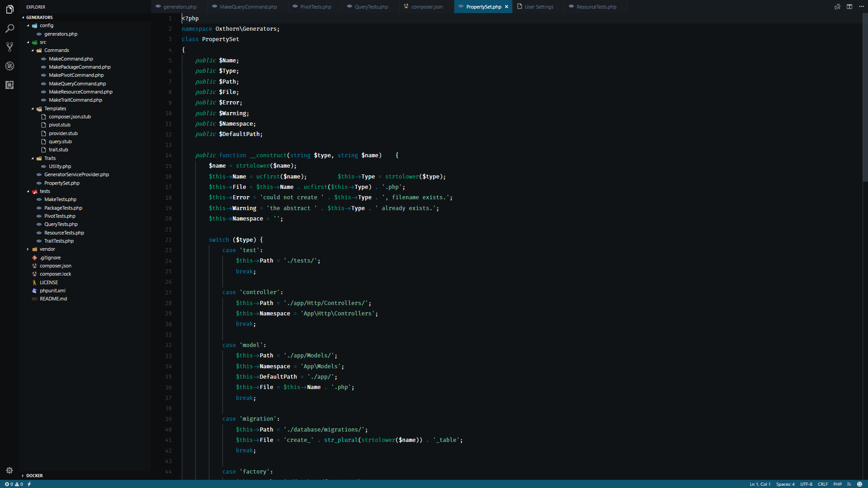Click the Spaces: 4 indentation indicator

[x=785, y=484]
